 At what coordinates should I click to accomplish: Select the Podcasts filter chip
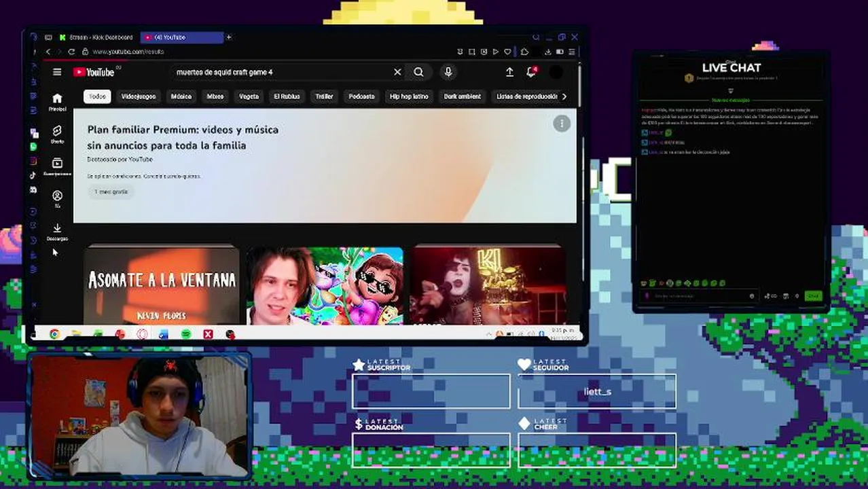[x=361, y=96]
